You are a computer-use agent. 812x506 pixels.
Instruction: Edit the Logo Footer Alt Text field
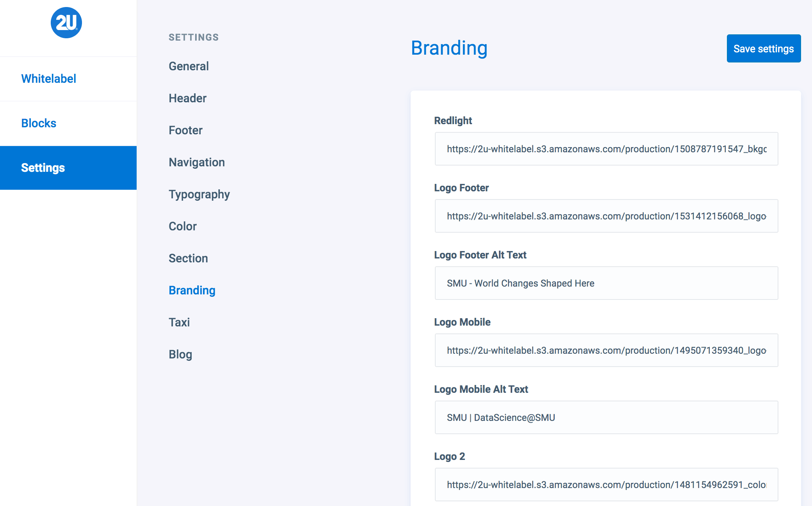tap(606, 283)
